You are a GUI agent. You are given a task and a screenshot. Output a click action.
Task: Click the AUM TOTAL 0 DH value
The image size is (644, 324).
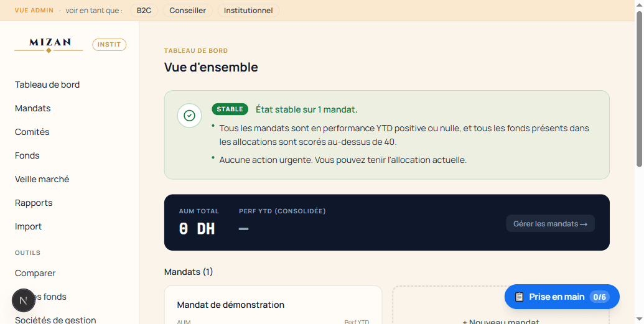(x=197, y=228)
